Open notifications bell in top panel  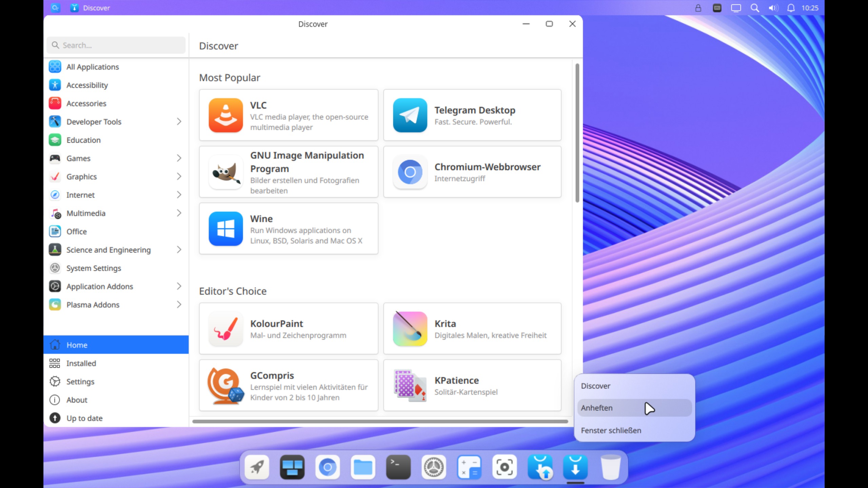(791, 8)
